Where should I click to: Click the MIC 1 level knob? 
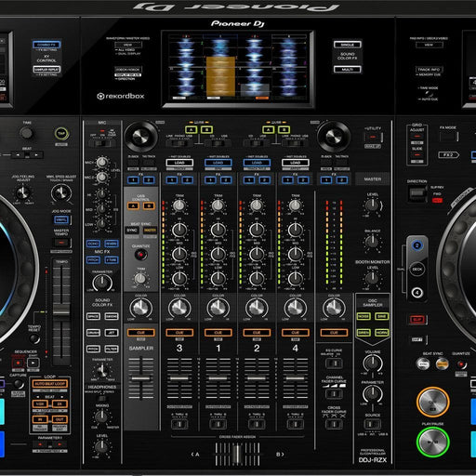click(101, 162)
